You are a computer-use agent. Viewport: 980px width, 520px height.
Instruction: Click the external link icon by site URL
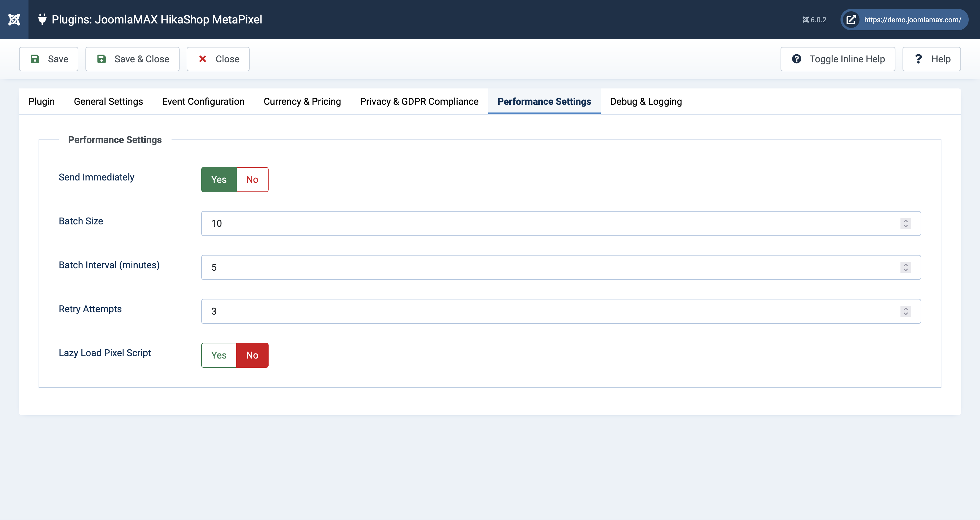[x=851, y=19]
